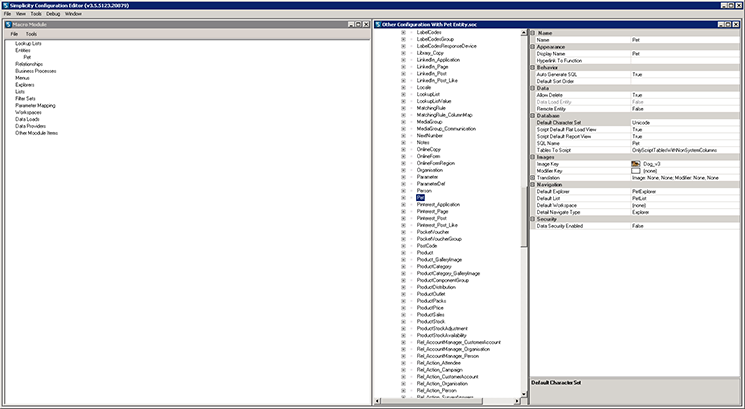The height and width of the screenshot is (409, 745).
Task: Open the Window menu
Action: [73, 14]
